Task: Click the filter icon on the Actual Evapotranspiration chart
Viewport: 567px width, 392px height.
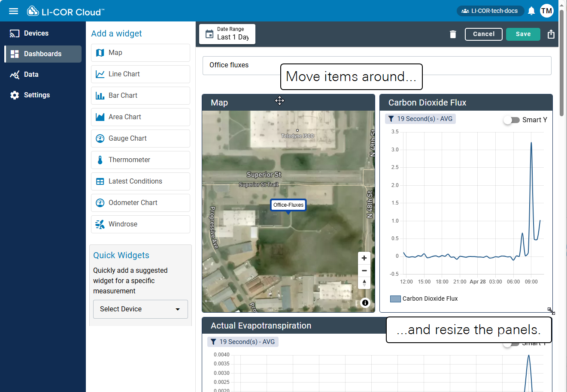Action: pos(213,342)
